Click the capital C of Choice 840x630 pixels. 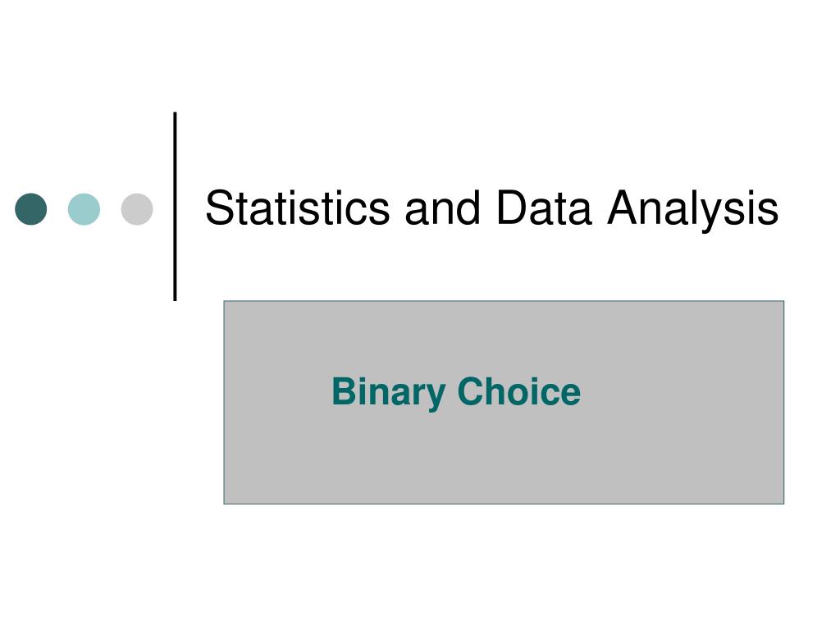click(x=471, y=391)
